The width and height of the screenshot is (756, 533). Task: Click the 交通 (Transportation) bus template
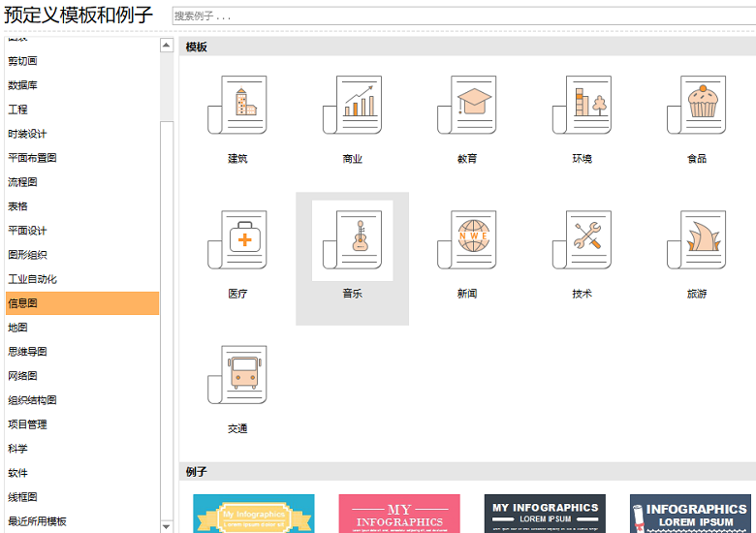[237, 375]
